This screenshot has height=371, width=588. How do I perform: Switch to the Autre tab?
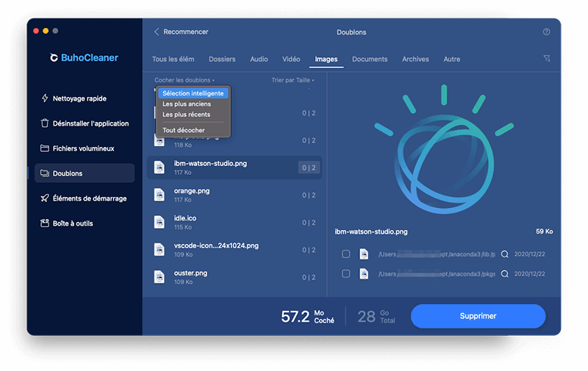point(451,60)
